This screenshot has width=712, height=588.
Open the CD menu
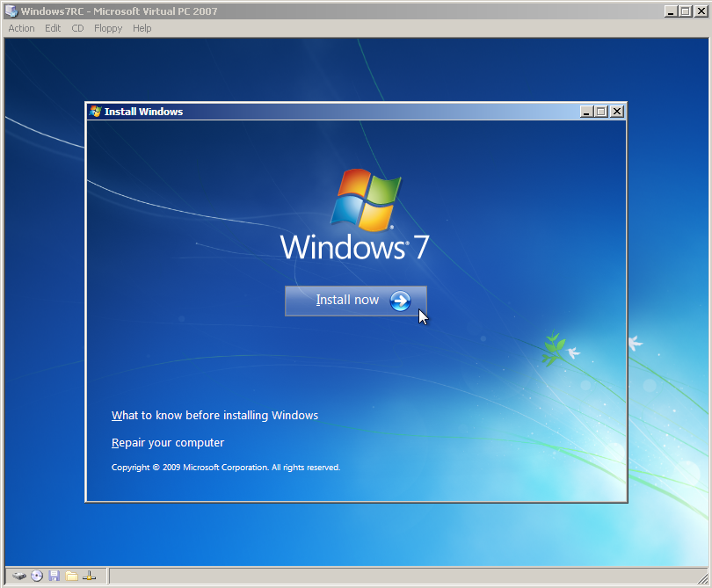click(77, 28)
